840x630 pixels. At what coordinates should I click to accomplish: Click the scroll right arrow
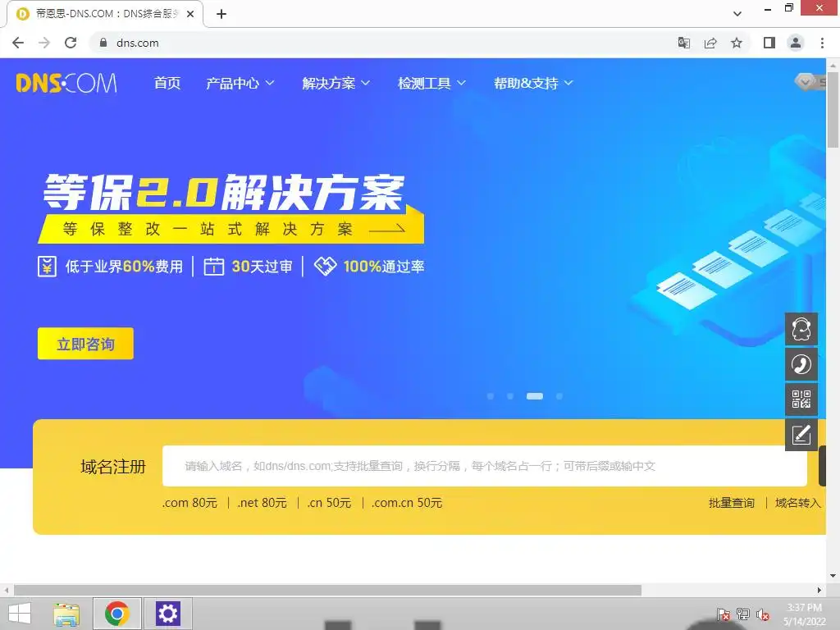click(x=819, y=591)
